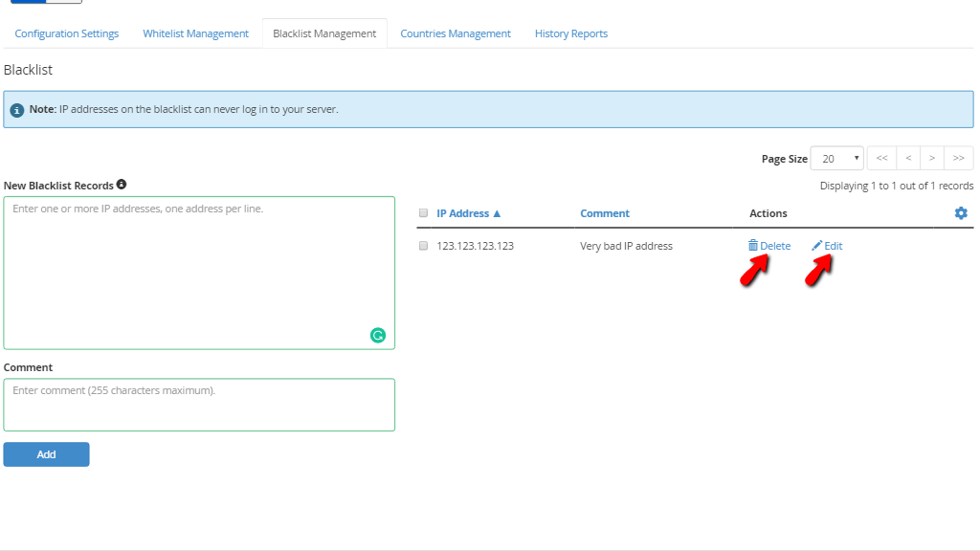Image resolution: width=980 pixels, height=551 pixels.
Task: Click the '123.123.123.123' IP address cell
Action: point(475,246)
